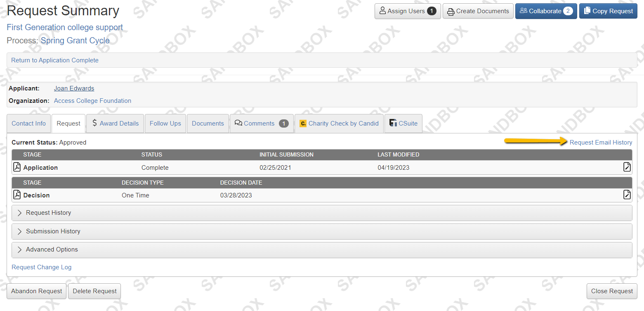The width and height of the screenshot is (644, 311).
Task: Click the Request Summary heading
Action: coord(63,11)
